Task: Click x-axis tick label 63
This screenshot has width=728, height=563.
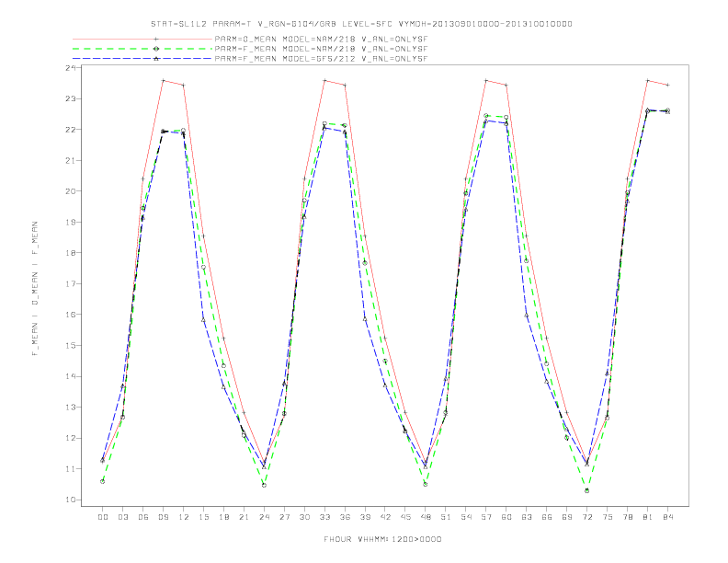Action: (x=527, y=517)
